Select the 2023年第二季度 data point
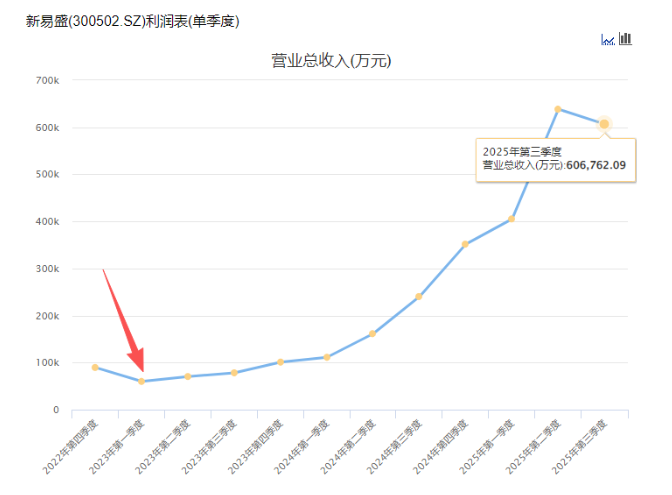Screen dimensions: 672x495 (x=187, y=376)
